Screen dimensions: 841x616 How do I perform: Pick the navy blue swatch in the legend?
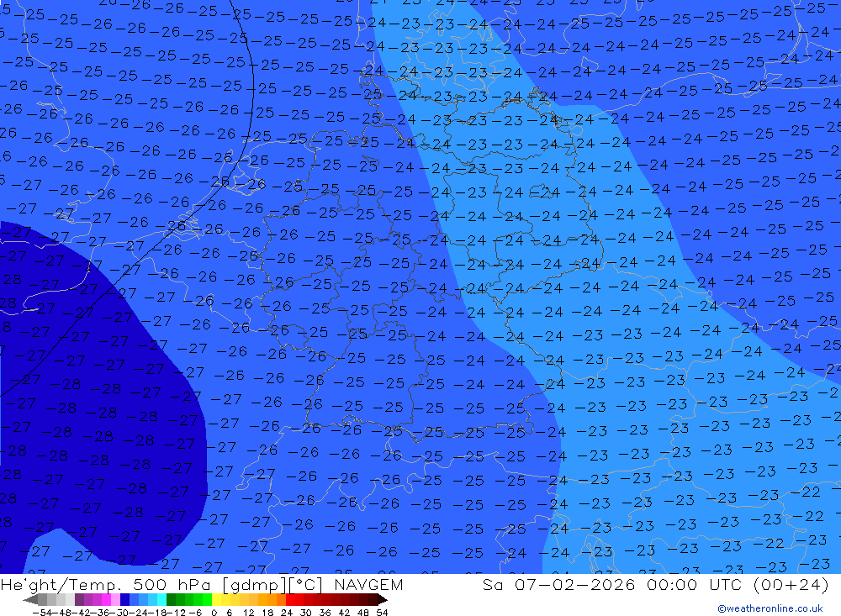(x=124, y=599)
